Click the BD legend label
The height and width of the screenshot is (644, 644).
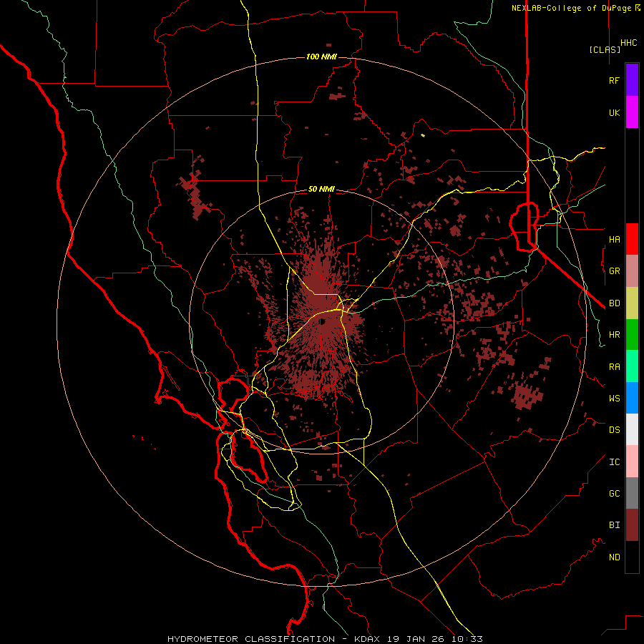[614, 303]
